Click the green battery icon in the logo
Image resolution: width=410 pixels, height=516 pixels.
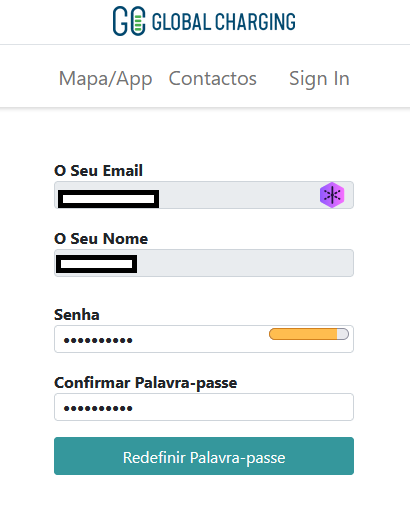click(138, 21)
